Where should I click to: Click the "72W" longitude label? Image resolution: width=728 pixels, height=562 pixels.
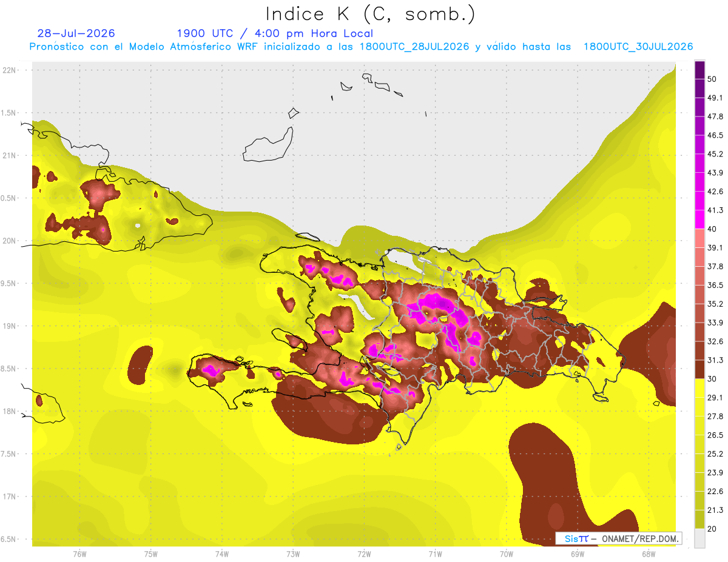click(x=364, y=554)
